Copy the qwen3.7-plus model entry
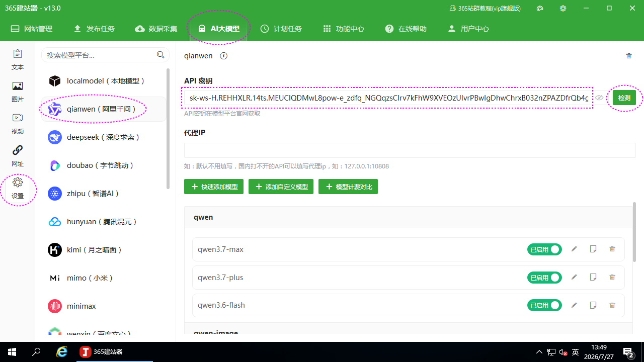 click(x=593, y=277)
